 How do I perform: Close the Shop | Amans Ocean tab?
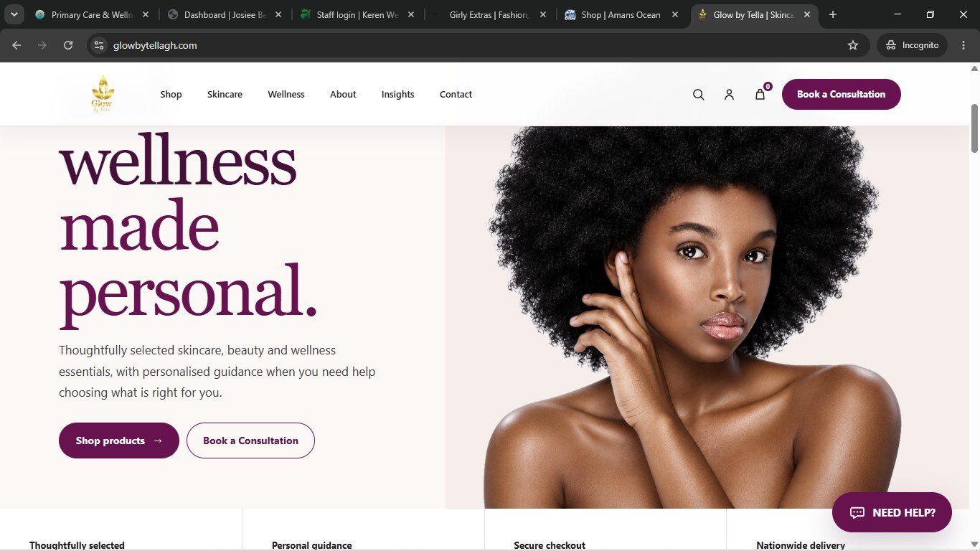tap(674, 14)
